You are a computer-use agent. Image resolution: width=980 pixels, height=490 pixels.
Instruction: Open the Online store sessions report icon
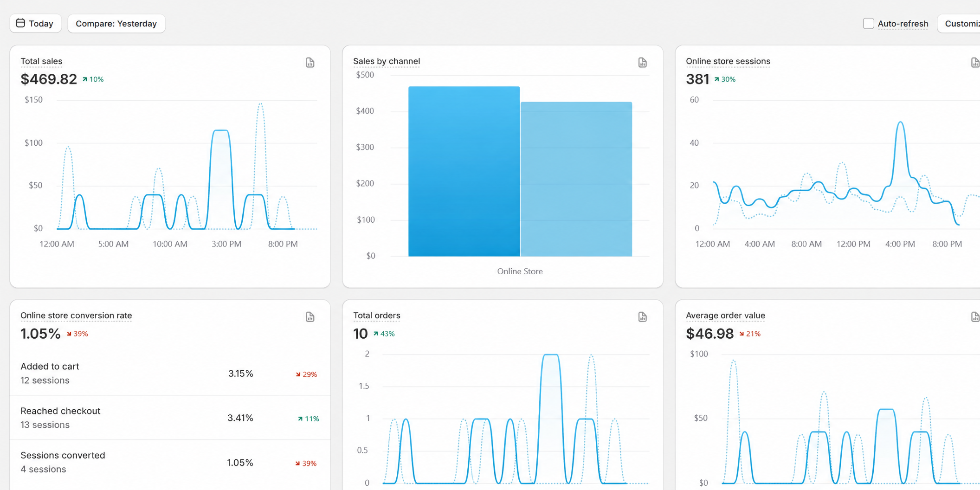pos(975,63)
